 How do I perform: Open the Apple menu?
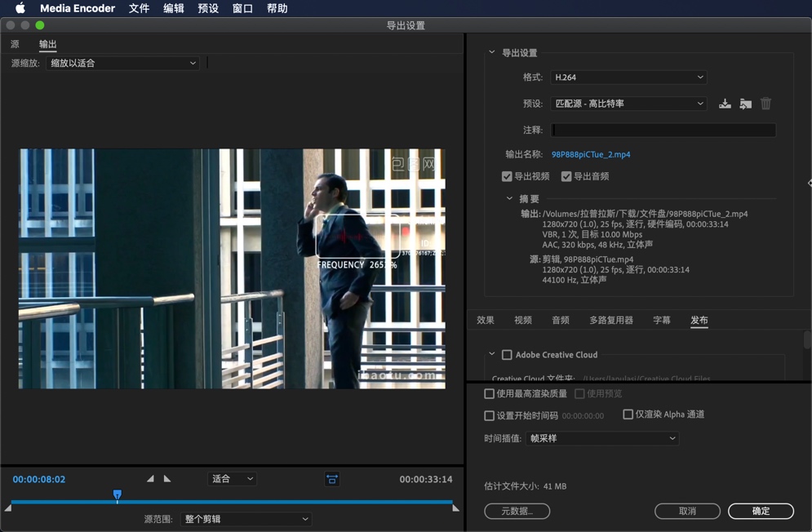(20, 8)
